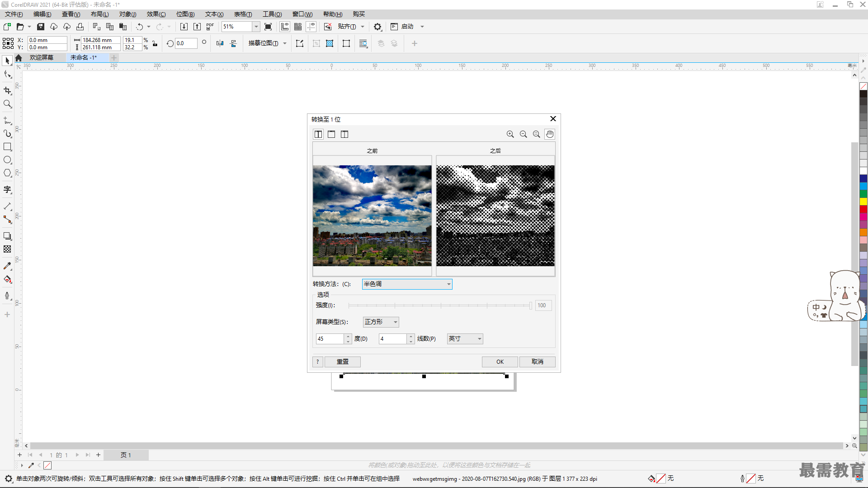This screenshot has width=868, height=488.
Task: Click the Save icon in toolbar
Action: 41,27
